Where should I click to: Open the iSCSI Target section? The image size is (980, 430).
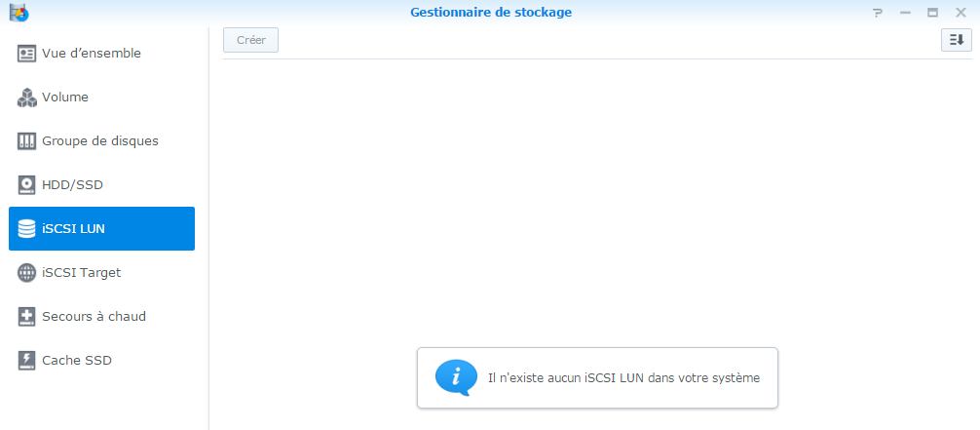click(x=101, y=273)
